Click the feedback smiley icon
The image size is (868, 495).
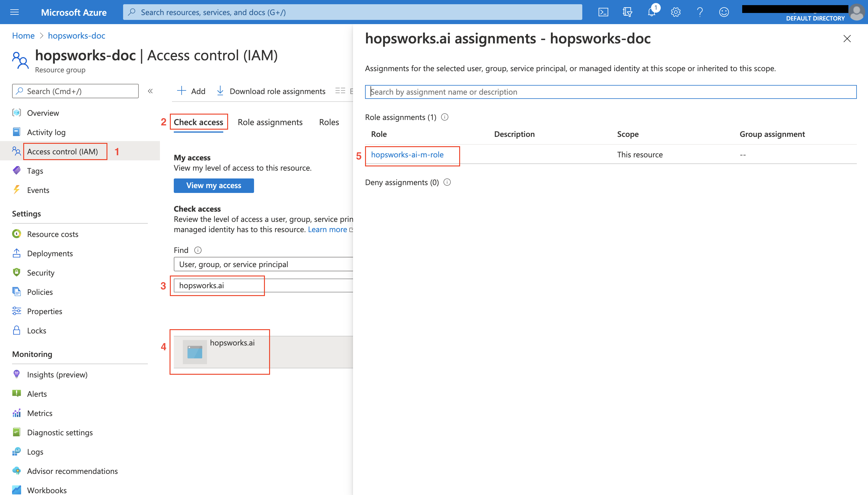(724, 12)
